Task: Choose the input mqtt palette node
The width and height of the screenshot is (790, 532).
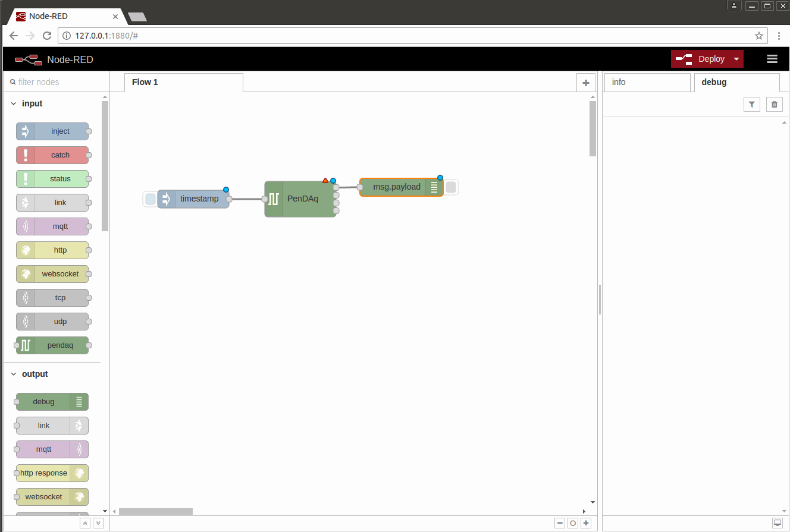Action: click(52, 226)
